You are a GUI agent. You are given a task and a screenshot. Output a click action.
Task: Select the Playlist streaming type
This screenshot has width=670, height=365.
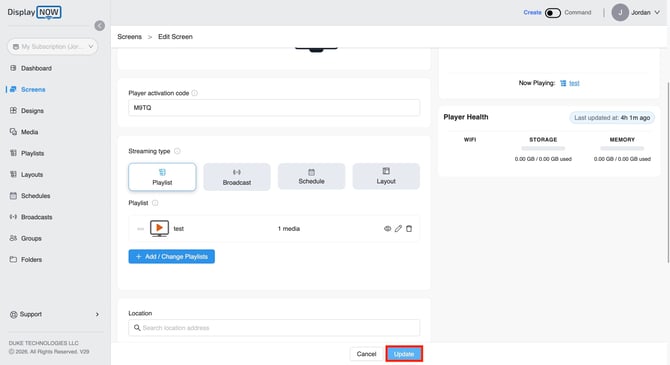pos(162,177)
